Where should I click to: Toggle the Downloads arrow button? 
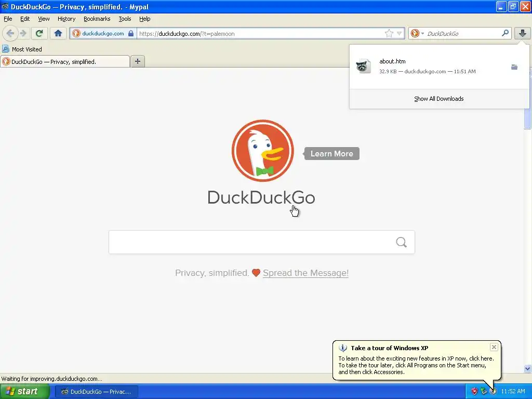[x=522, y=33]
